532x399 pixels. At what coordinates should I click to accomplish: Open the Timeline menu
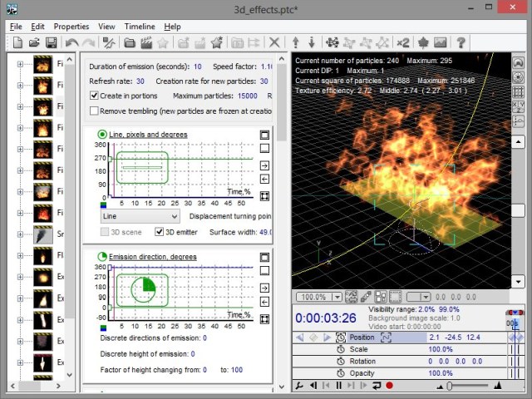(x=140, y=27)
